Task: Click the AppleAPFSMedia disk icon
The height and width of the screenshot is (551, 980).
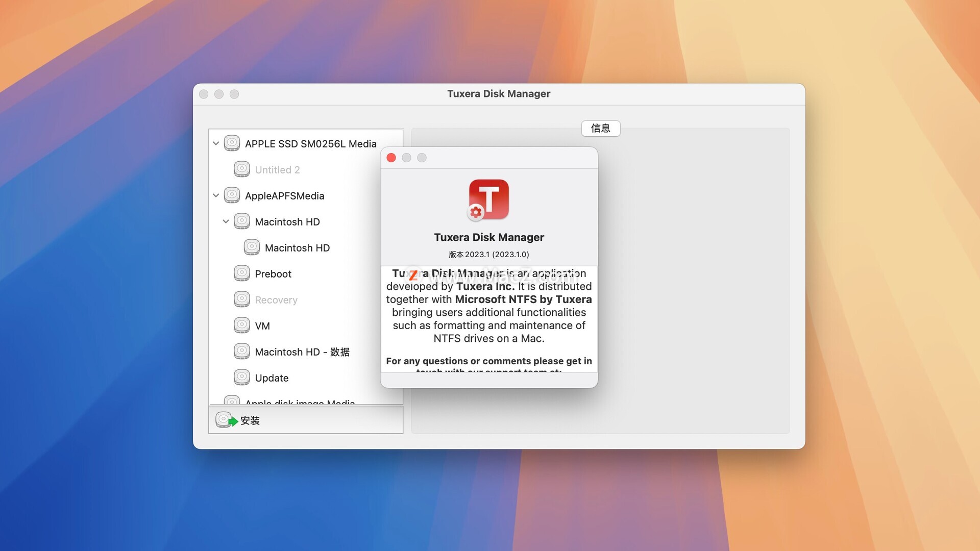Action: 232,195
